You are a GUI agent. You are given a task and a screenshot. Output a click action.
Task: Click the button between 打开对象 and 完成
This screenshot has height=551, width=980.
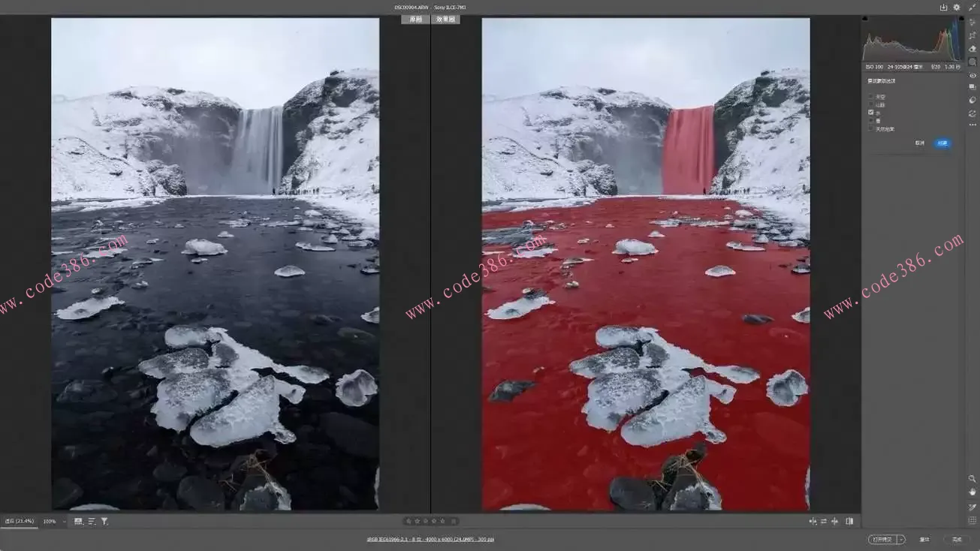click(924, 539)
